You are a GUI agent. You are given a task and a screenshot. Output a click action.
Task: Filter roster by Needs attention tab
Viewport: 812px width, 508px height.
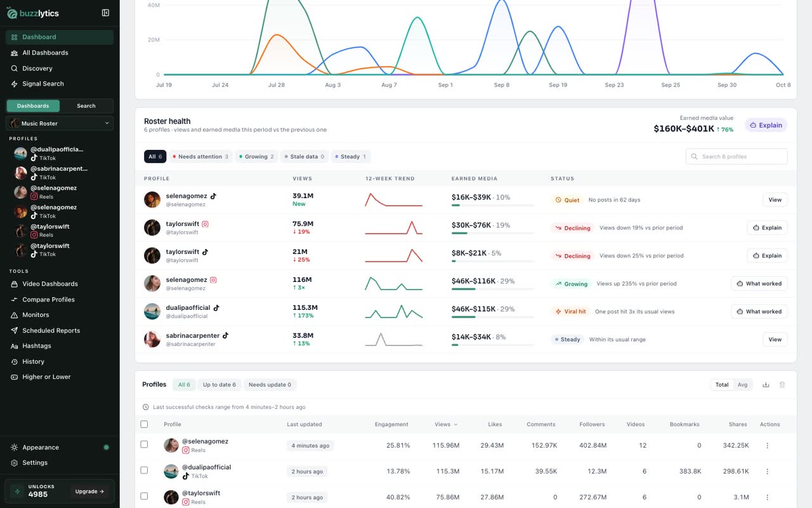click(200, 157)
